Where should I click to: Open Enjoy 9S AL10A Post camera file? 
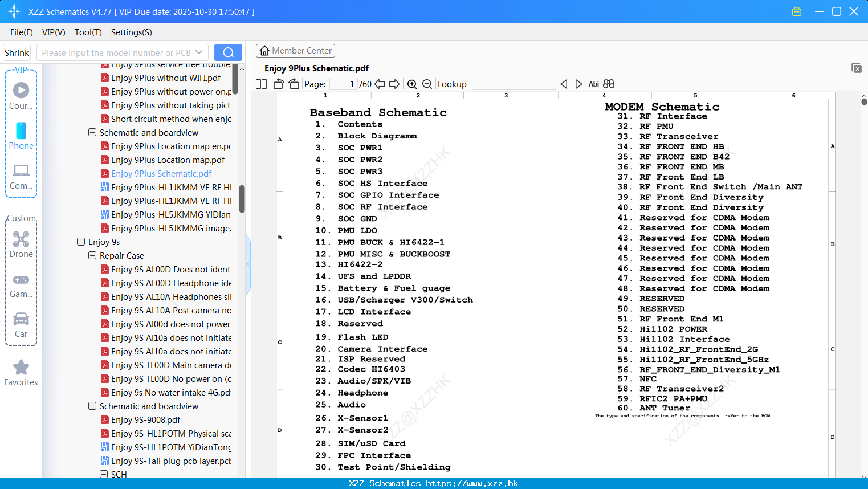coord(166,310)
